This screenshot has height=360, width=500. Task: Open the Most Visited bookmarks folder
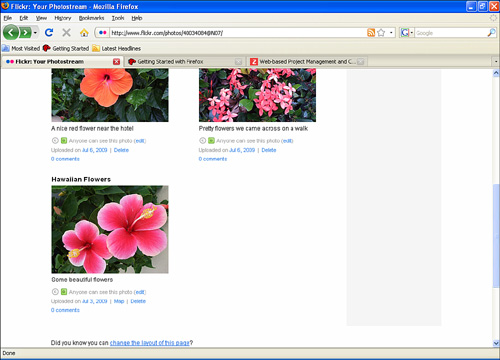(x=21, y=48)
